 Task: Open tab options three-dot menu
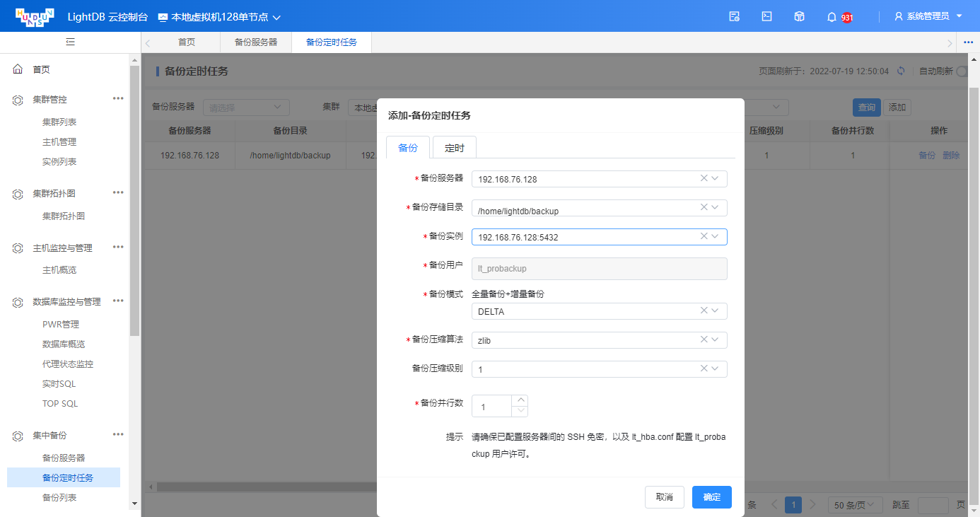(x=969, y=42)
